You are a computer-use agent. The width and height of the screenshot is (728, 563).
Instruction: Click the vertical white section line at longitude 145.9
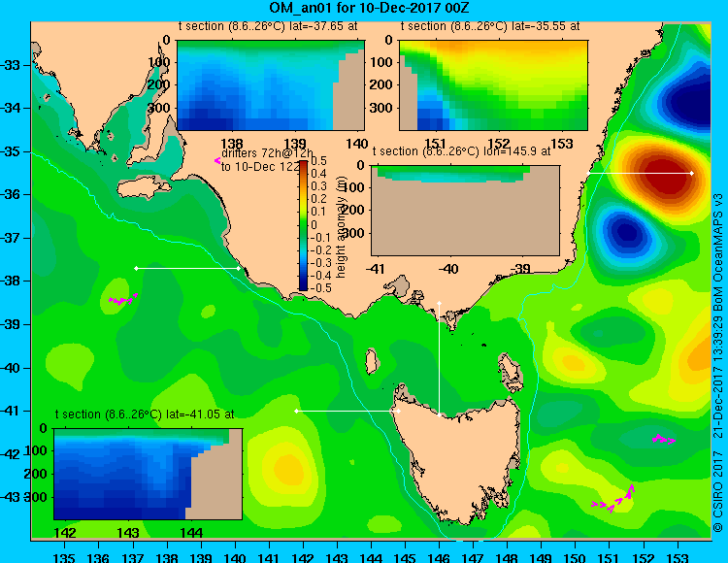(439, 359)
